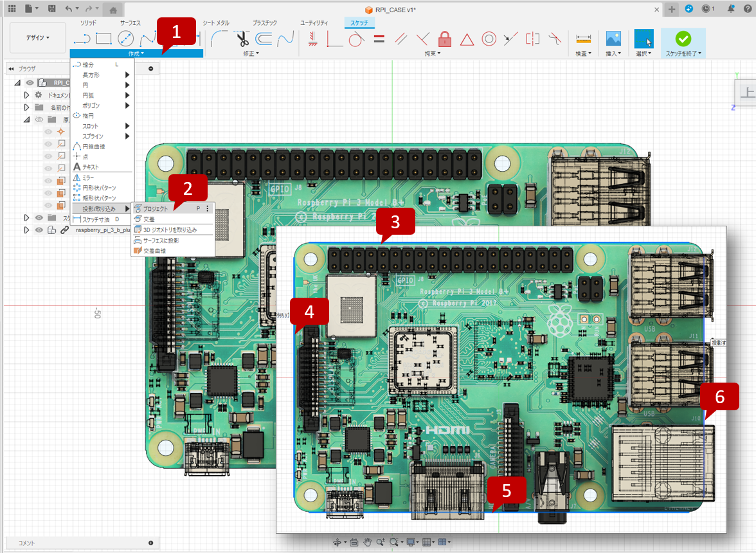This screenshot has width=756, height=553.
Task: Switch to the サーフェス tab
Action: point(130,23)
